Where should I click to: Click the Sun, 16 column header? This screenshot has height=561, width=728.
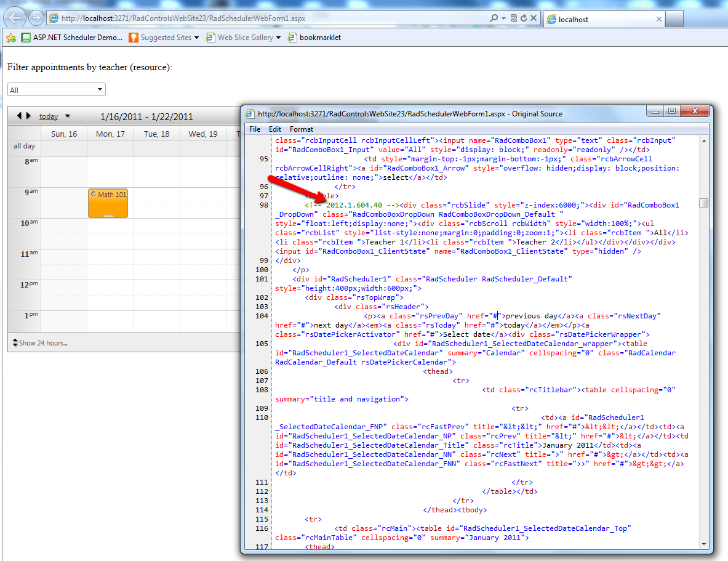(x=64, y=134)
